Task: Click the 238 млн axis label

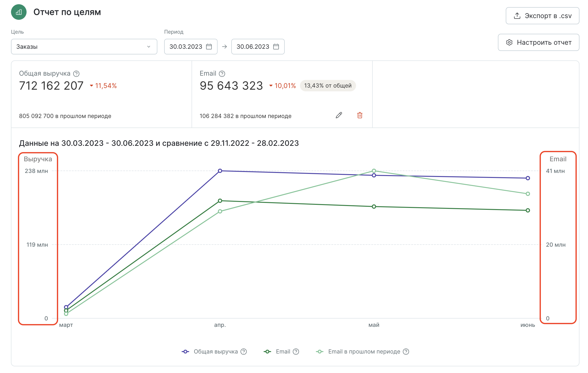Action: 36,171
